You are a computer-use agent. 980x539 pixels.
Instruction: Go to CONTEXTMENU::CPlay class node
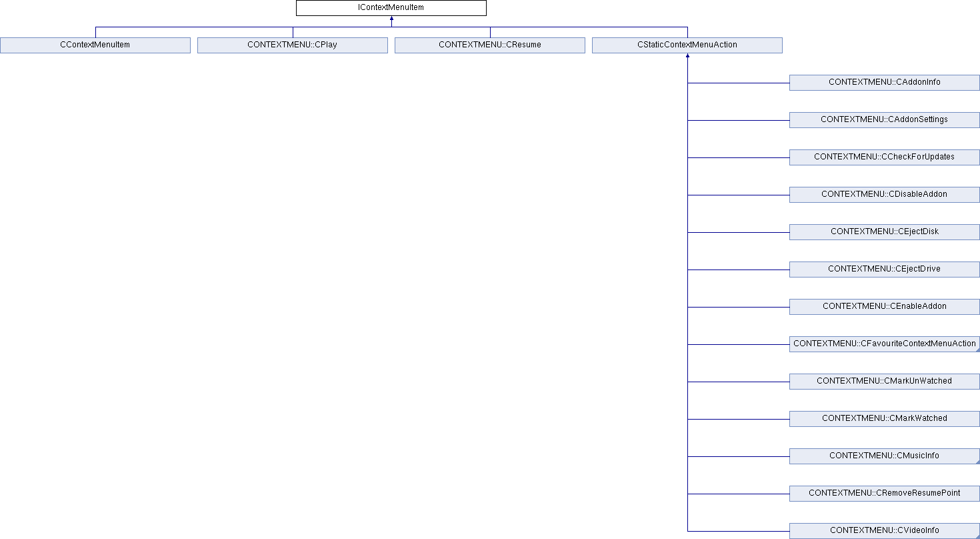click(293, 45)
